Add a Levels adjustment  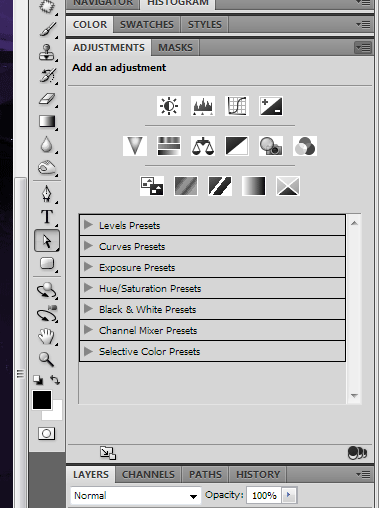(203, 106)
